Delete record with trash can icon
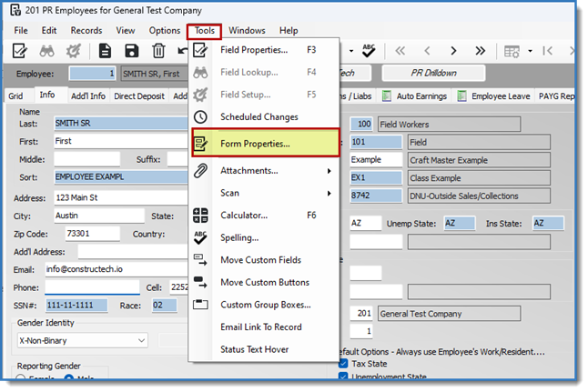Viewport: 588px width, 392px height. coord(158,51)
